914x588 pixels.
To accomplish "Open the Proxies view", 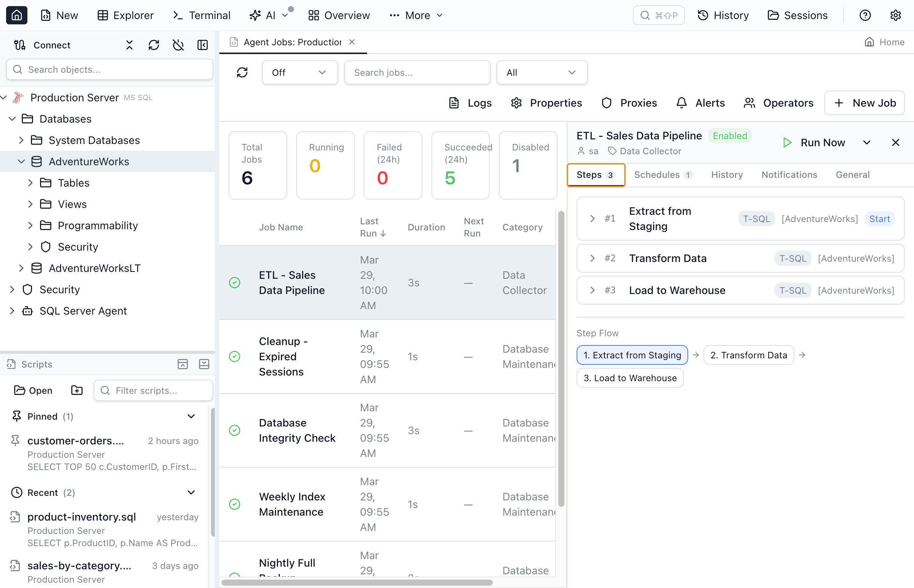I will coord(628,103).
